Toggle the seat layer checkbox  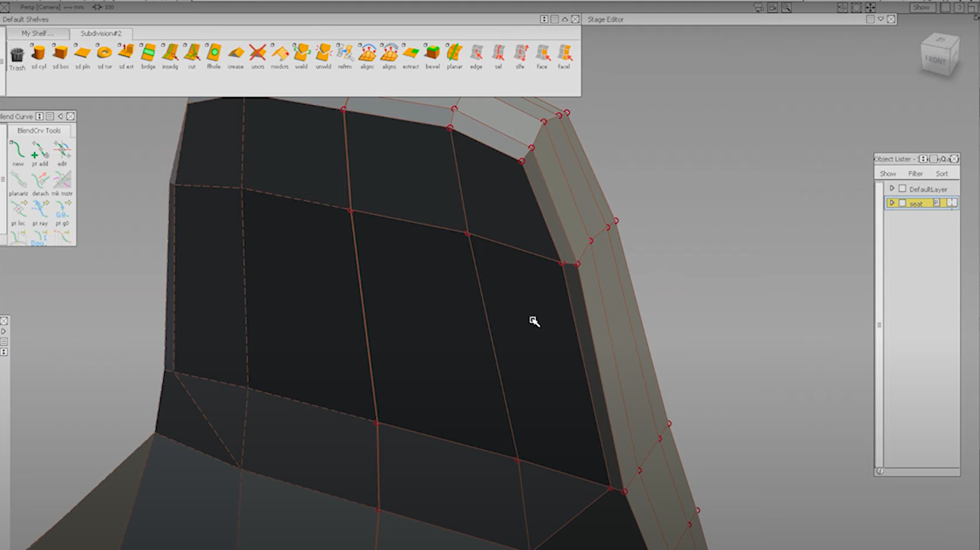[x=903, y=203]
